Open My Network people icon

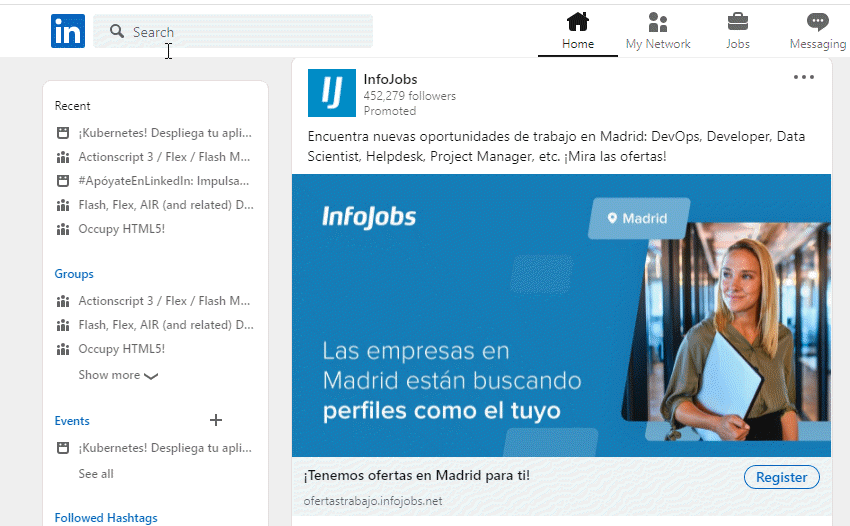[658, 22]
